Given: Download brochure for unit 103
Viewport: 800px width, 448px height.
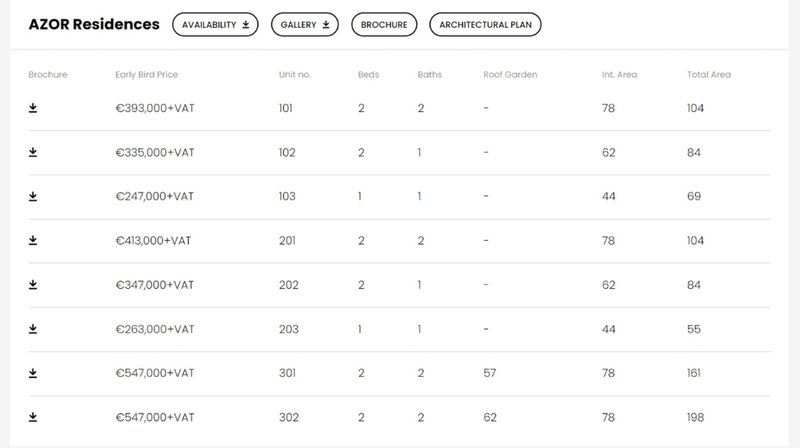Looking at the screenshot, I should (x=33, y=196).
